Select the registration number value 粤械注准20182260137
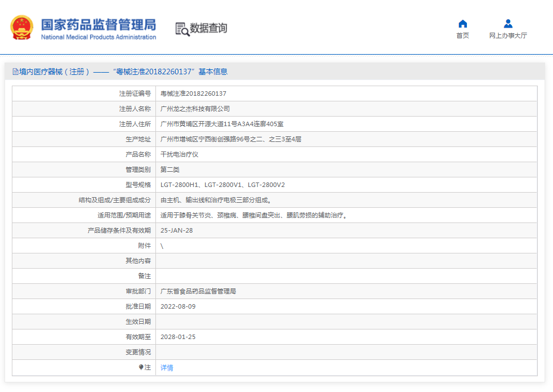The image size is (553, 392). tap(193, 93)
